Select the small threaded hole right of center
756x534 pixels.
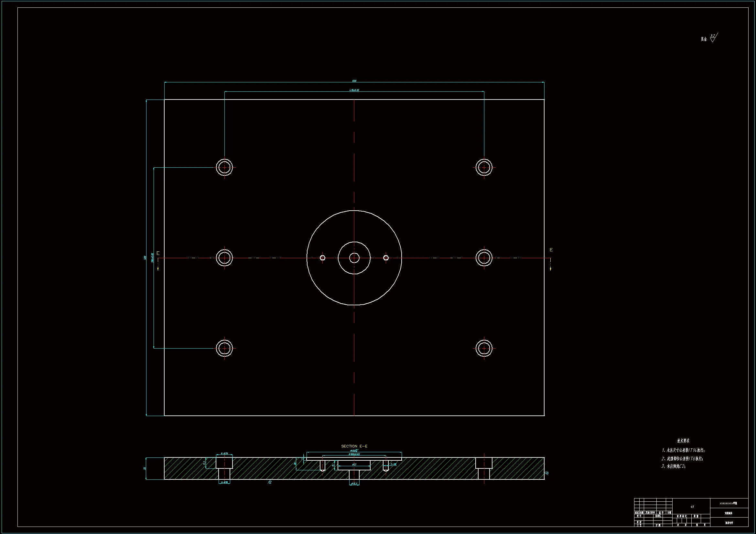tap(386, 257)
